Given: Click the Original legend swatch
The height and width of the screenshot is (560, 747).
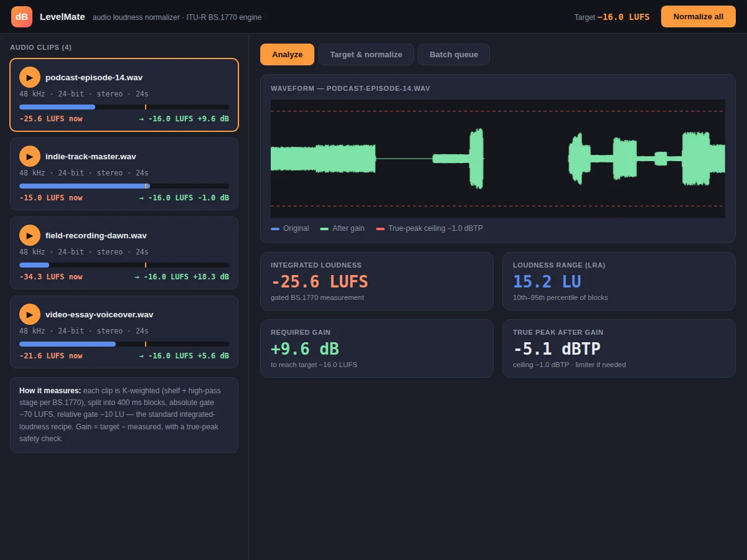Looking at the screenshot, I should [x=275, y=229].
